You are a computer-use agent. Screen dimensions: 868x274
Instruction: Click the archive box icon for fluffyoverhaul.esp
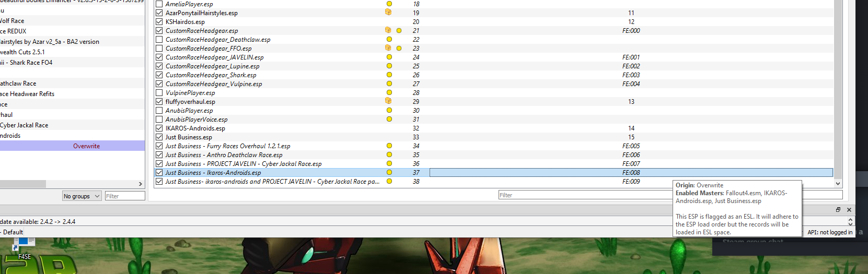[x=388, y=101]
